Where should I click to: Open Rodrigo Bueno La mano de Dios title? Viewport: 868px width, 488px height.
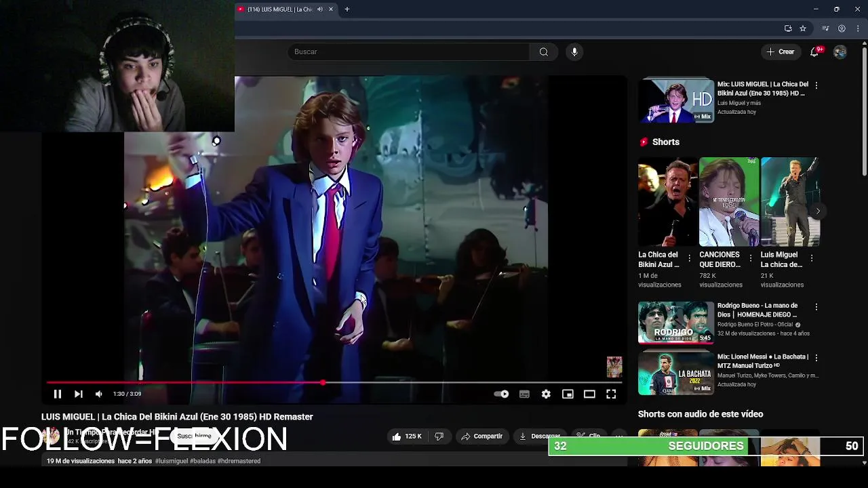pos(758,310)
